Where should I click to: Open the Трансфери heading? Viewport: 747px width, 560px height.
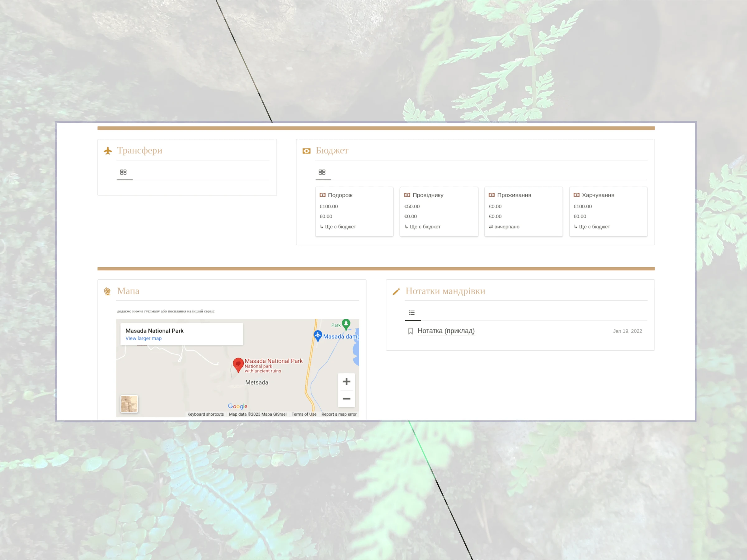(x=139, y=150)
